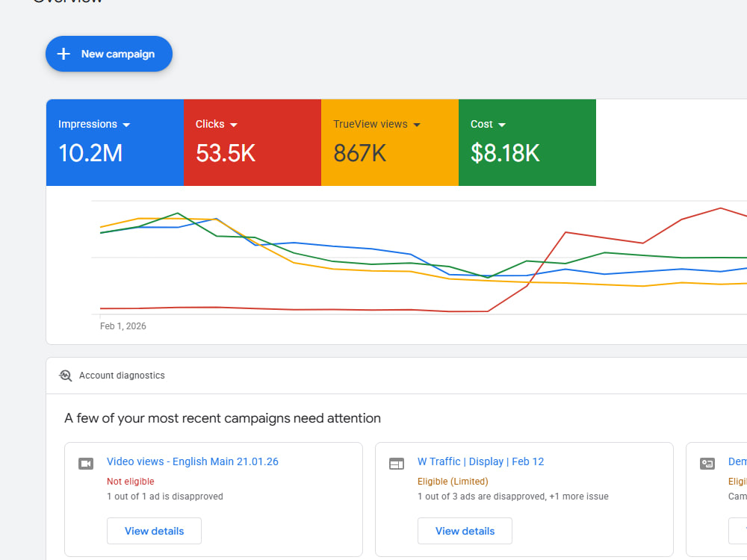Click the Eligible (Limited) status text
This screenshot has height=560, width=747.
453,482
